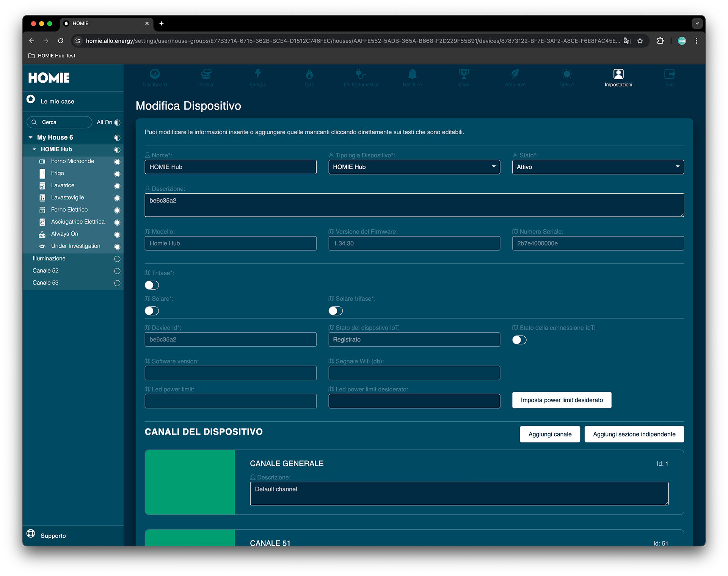Open the Dashboard nav icon
Screen dimensions: 728x576
tap(155, 74)
